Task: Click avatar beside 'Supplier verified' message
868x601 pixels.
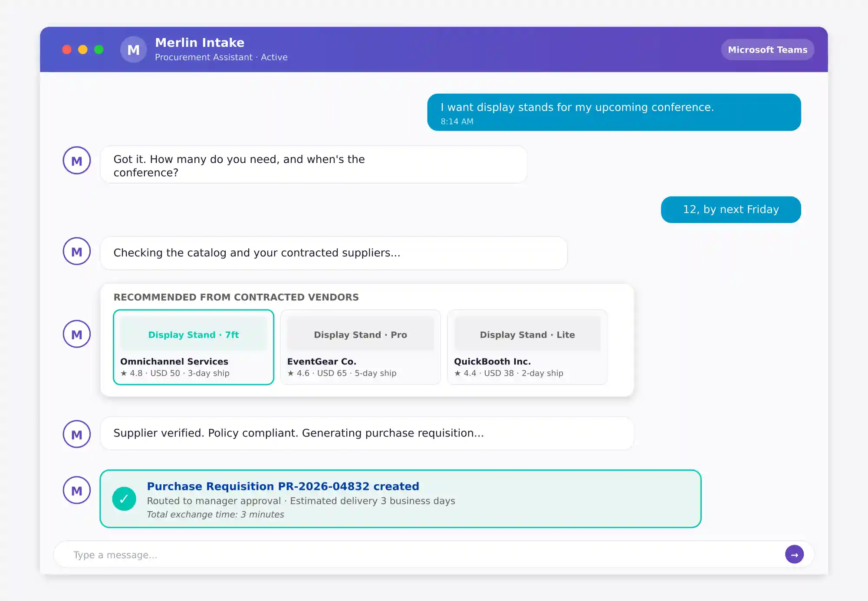Action: [77, 434]
